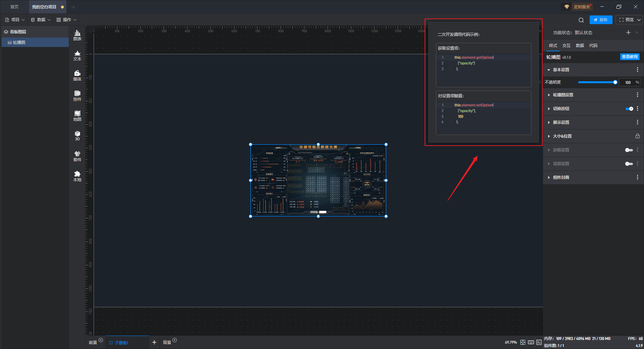Switch to the 代码 code tab
The height and width of the screenshot is (349, 644).
(593, 46)
